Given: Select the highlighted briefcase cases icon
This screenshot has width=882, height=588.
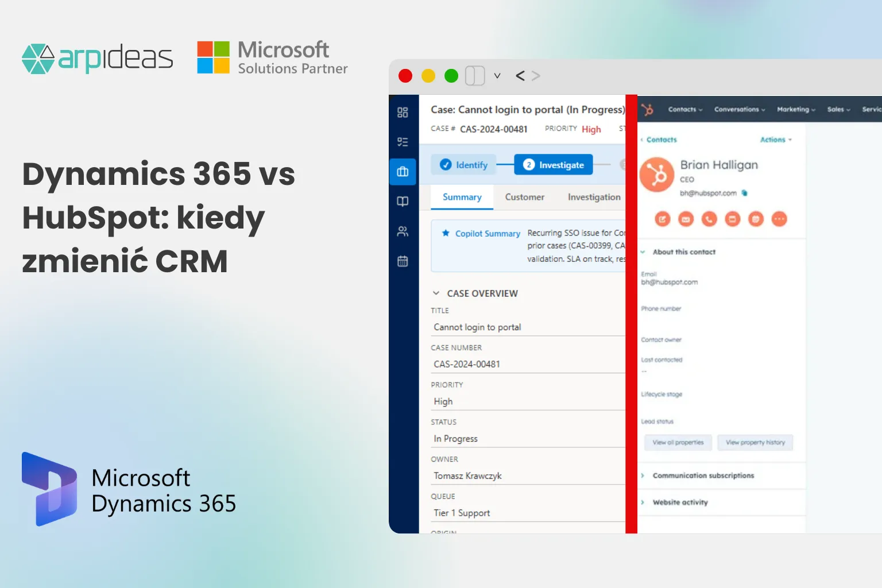Looking at the screenshot, I should click(x=403, y=172).
